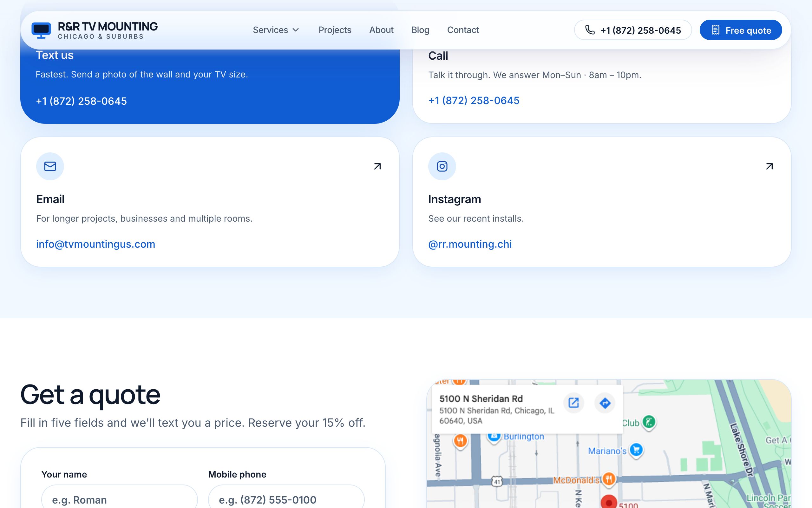Click the McDonald's restaurant map pin
Screen dimensions: 812x508
tap(608, 479)
